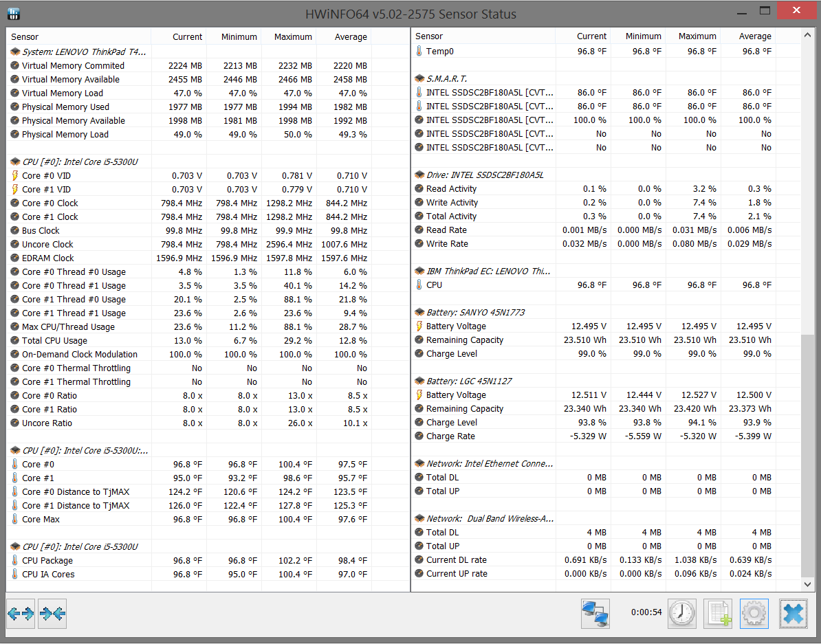Select the left pane Minimum column header

(234, 36)
